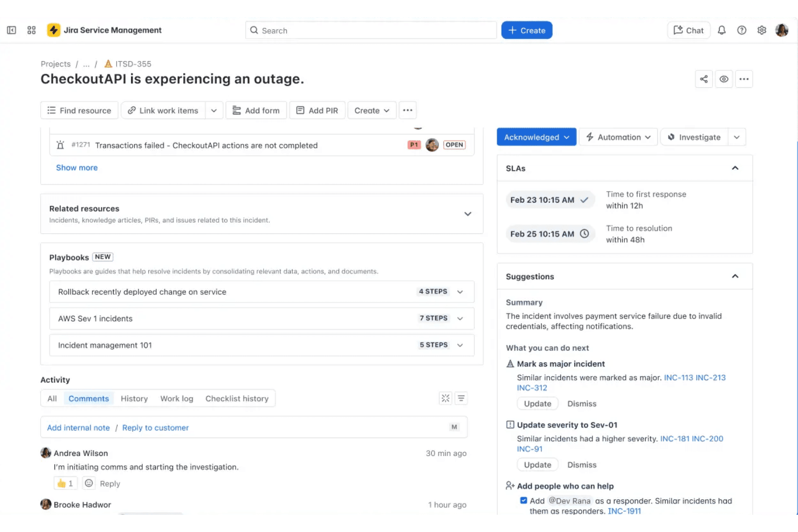Image resolution: width=798 pixels, height=532 pixels.
Task: Open the Acknowledged status dropdown
Action: [x=536, y=137]
